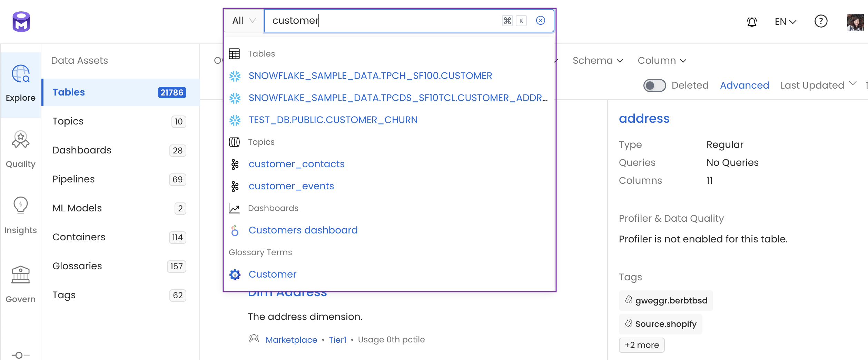The image size is (868, 360).
Task: Click Snowflake icon beside CUSTOMER_CHURN
Action: (x=235, y=120)
